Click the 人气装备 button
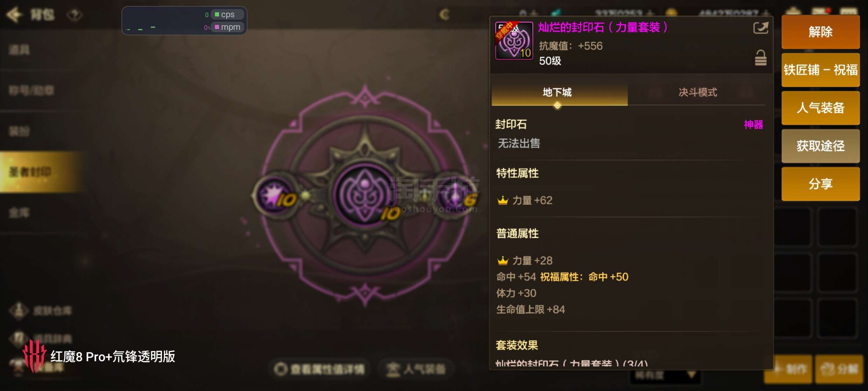This screenshot has height=391, width=868. pyautogui.click(x=820, y=108)
